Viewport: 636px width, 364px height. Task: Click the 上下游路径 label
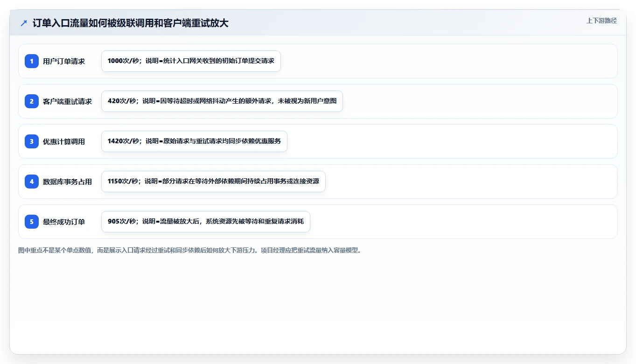pyautogui.click(x=601, y=21)
